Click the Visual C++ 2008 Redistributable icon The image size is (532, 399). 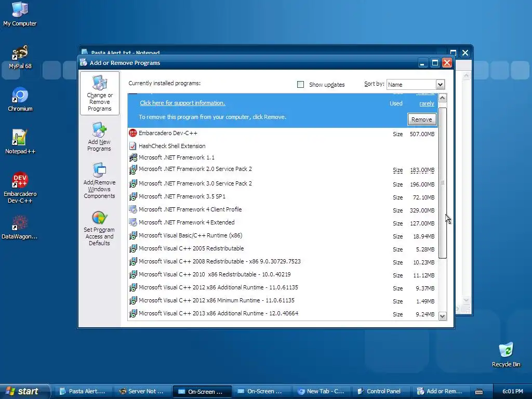point(132,261)
